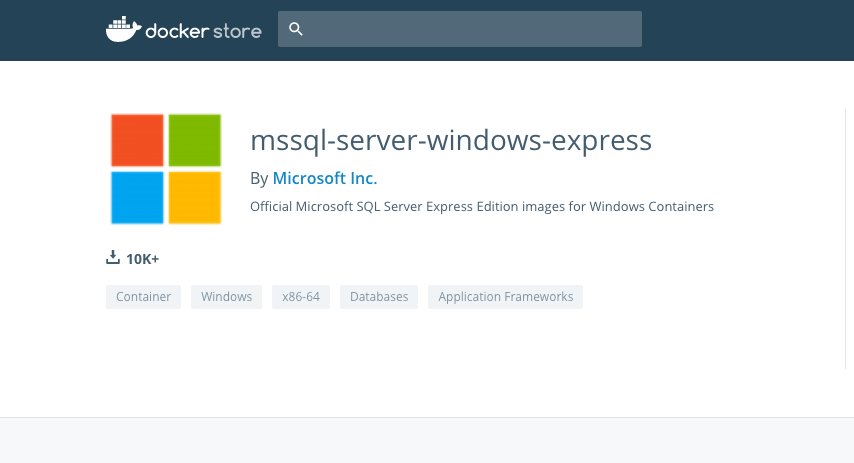Select the Windows tag
The image size is (854, 463).
[227, 297]
